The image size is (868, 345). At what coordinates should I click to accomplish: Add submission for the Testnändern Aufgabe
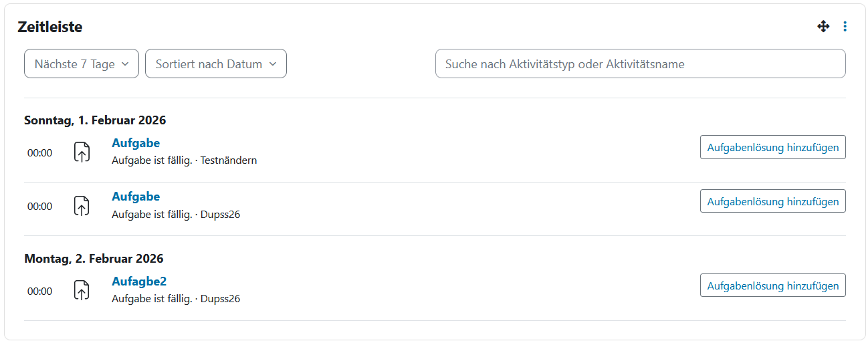pyautogui.click(x=772, y=148)
